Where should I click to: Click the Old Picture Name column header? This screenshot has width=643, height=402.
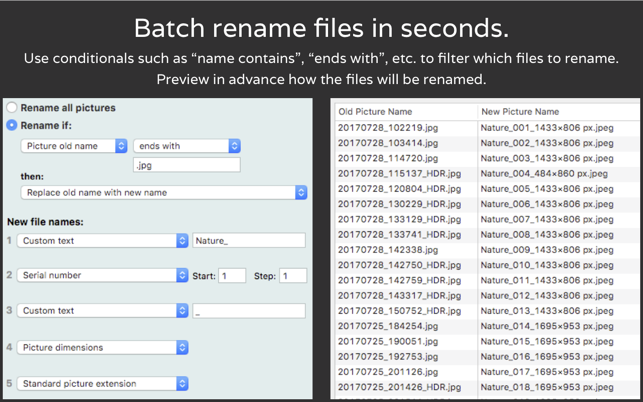click(375, 112)
